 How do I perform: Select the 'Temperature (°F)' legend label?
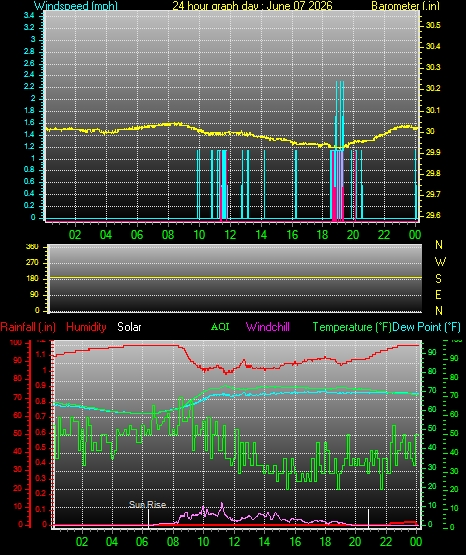(x=352, y=327)
